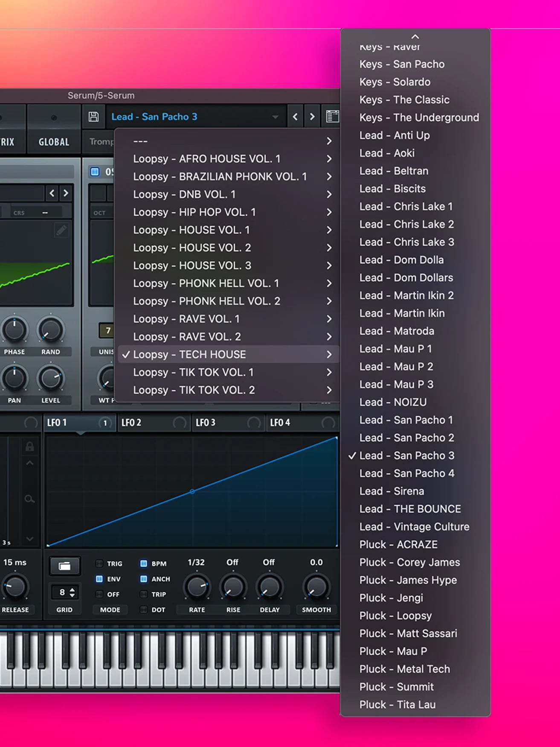Choose preset Pluck - Tita Lau
The image size is (560, 747).
[x=415, y=705]
